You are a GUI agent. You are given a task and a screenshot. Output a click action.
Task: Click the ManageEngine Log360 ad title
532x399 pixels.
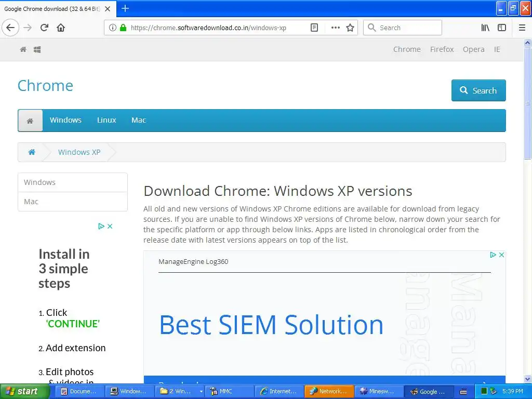[193, 262]
